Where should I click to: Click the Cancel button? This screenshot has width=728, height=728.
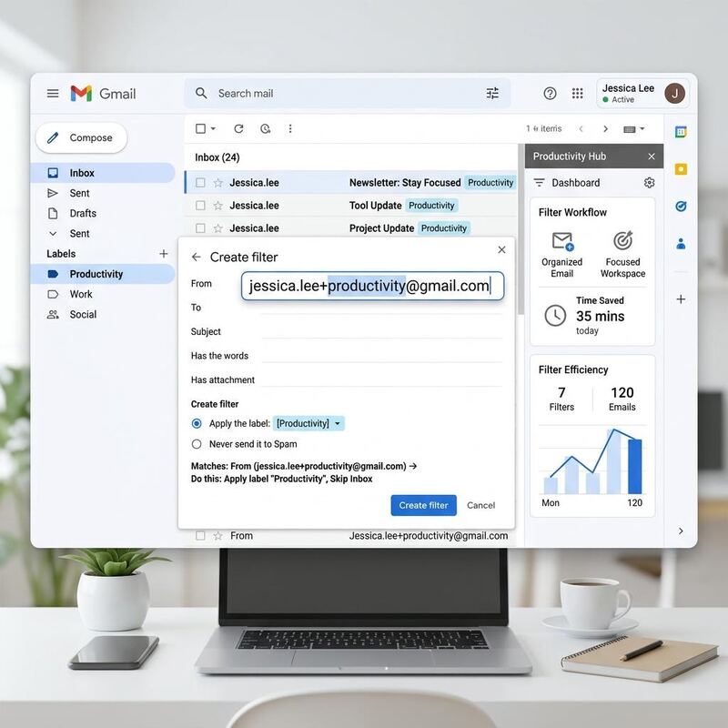[x=481, y=505]
